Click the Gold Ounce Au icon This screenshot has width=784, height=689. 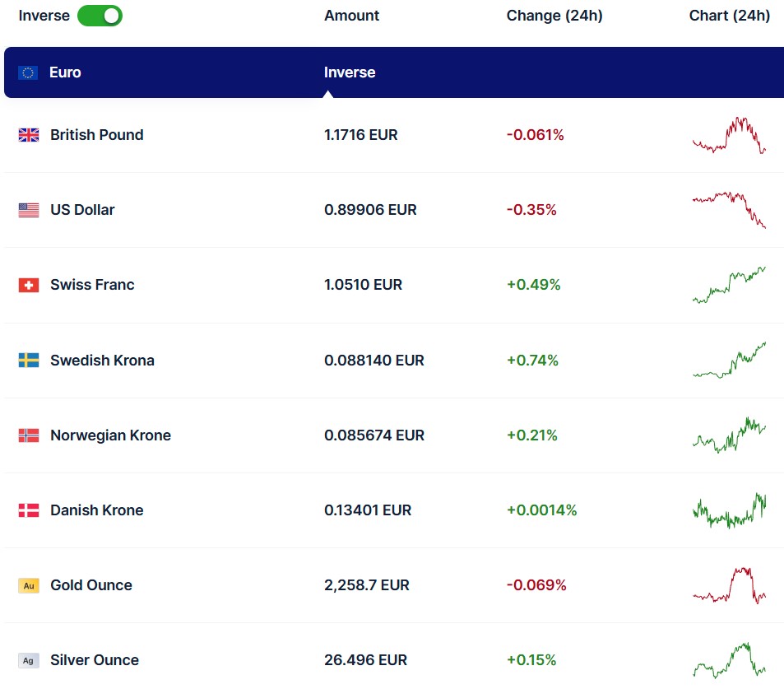pos(29,585)
